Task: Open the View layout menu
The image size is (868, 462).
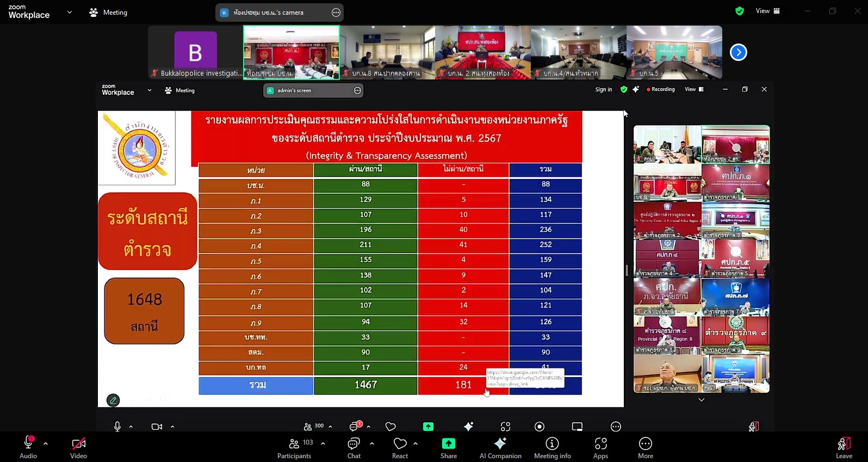Action: tap(767, 11)
